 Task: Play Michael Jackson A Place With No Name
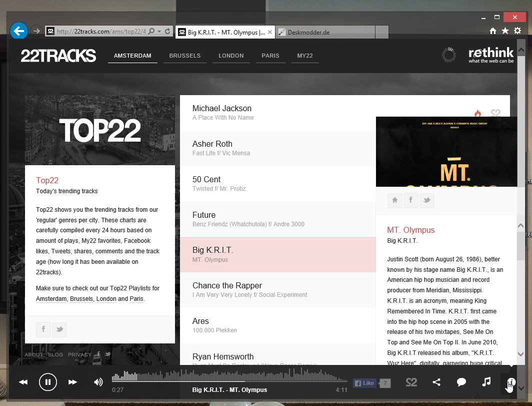pos(277,113)
